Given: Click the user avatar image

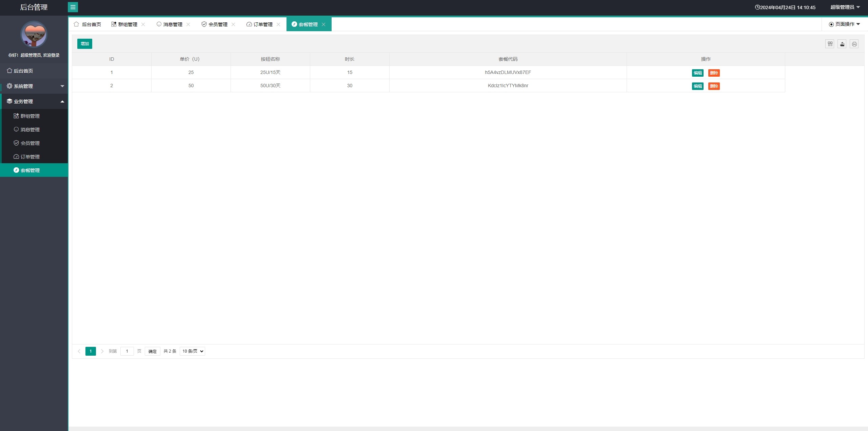Looking at the screenshot, I should pyautogui.click(x=34, y=34).
